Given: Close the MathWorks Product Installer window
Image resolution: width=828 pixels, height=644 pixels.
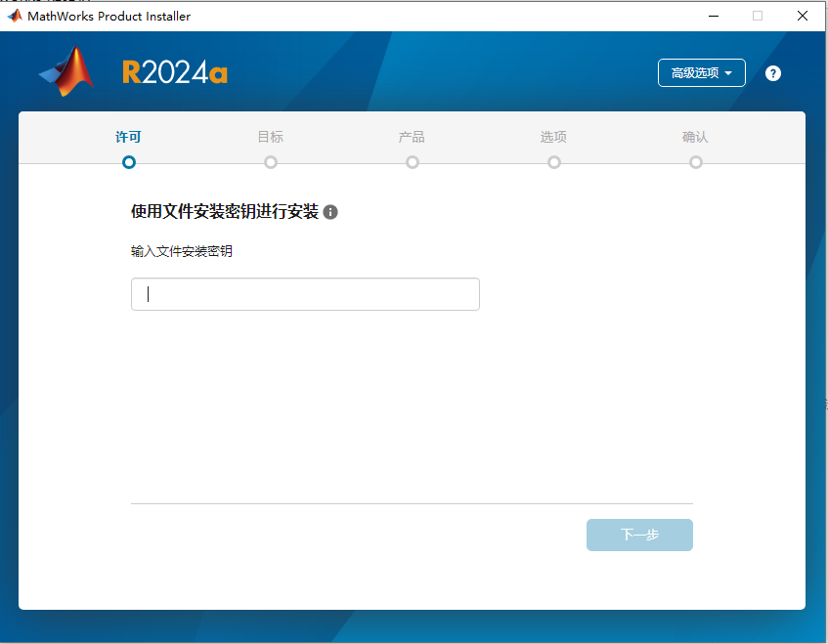Looking at the screenshot, I should pos(803,16).
